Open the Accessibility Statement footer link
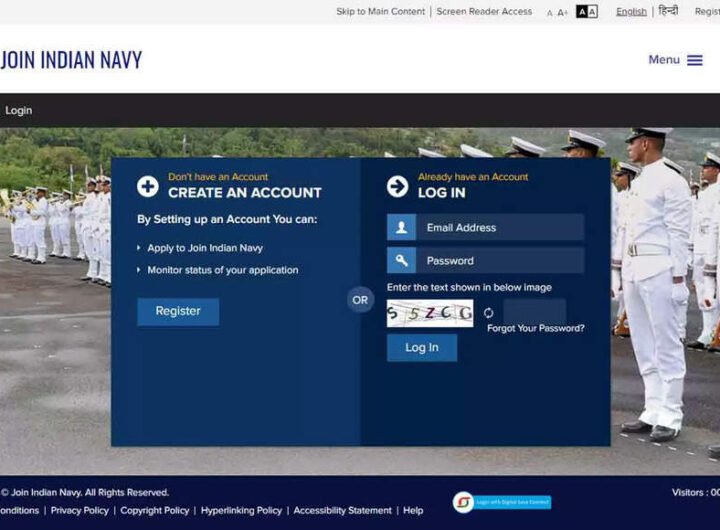Viewport: 720px width, 530px height. (x=343, y=511)
